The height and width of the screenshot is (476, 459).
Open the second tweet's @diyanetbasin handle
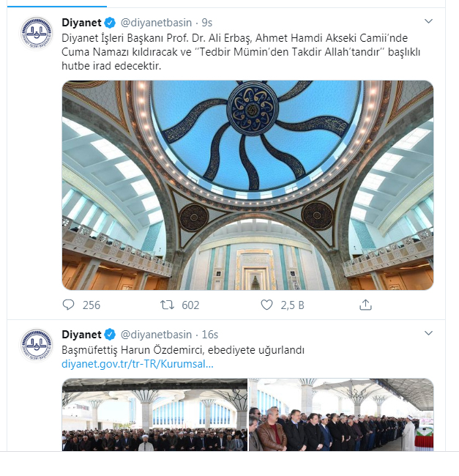tap(156, 335)
